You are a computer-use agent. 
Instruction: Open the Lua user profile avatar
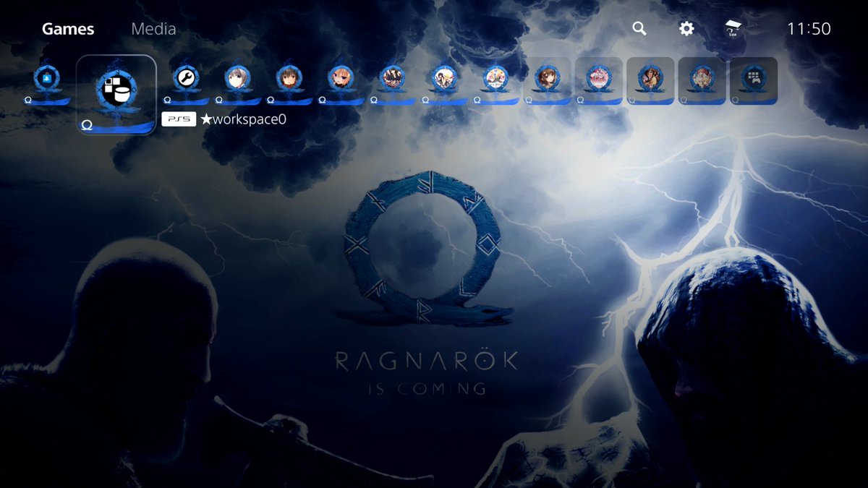pyautogui.click(x=733, y=29)
